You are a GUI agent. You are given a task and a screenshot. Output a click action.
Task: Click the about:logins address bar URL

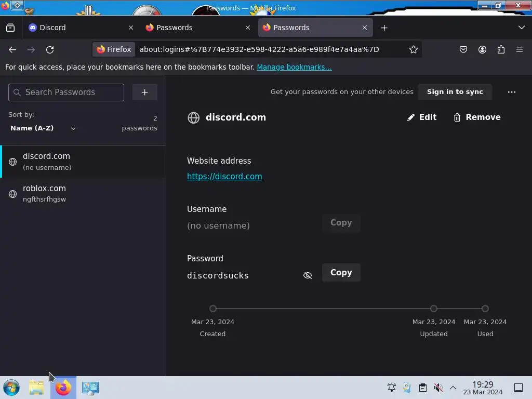tap(259, 49)
